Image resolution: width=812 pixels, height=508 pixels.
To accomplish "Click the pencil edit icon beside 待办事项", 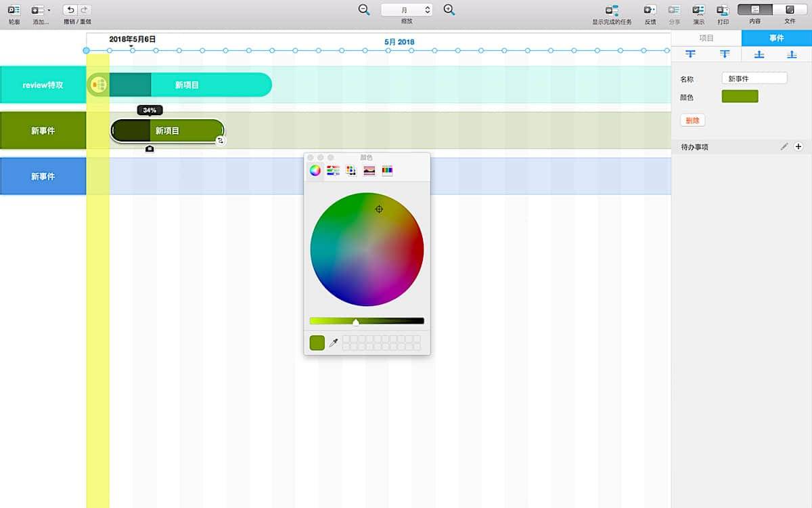I will (x=784, y=146).
